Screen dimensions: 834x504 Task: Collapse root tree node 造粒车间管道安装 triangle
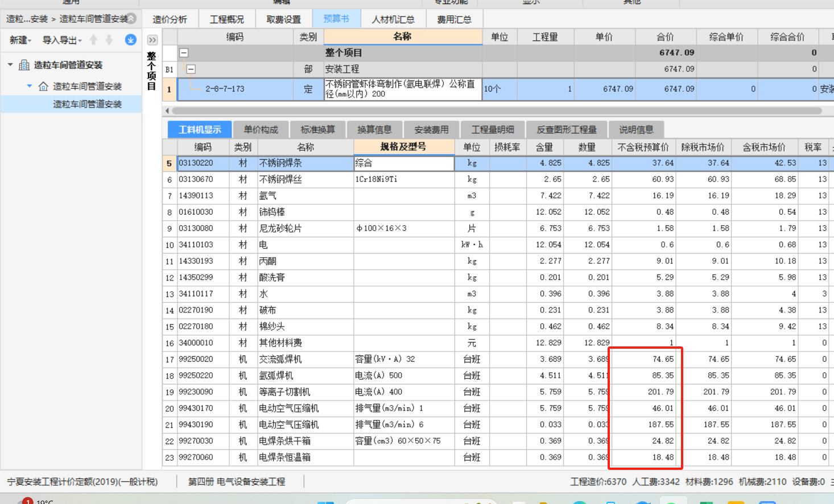coord(10,65)
